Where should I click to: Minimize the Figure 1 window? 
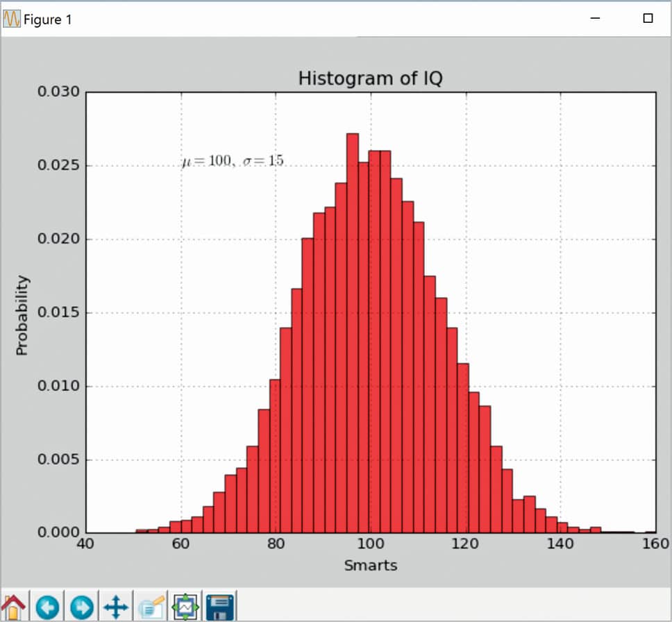595,19
